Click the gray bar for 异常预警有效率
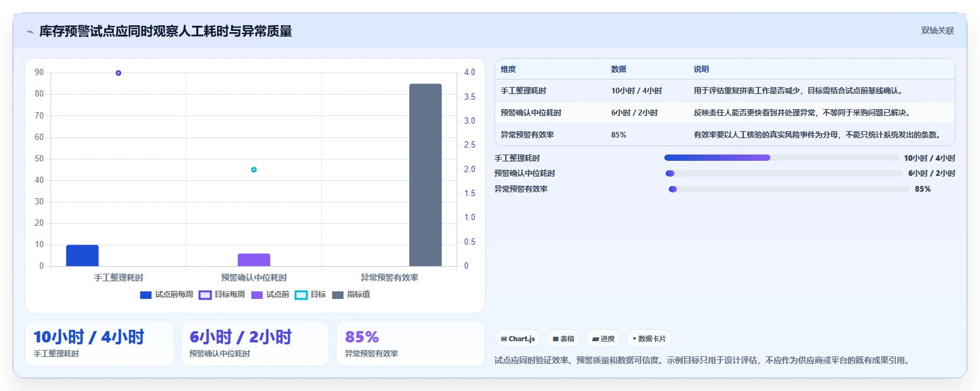The image size is (980, 391). (x=426, y=175)
